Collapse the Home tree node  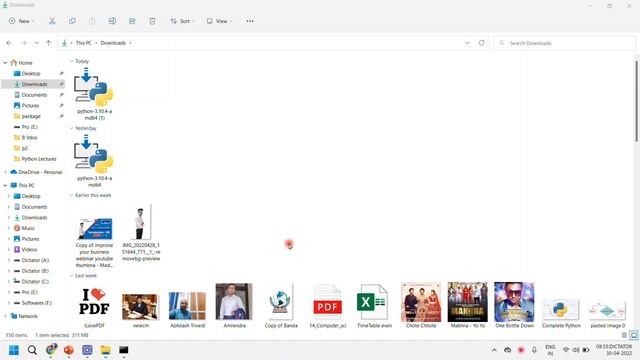(x=5, y=63)
